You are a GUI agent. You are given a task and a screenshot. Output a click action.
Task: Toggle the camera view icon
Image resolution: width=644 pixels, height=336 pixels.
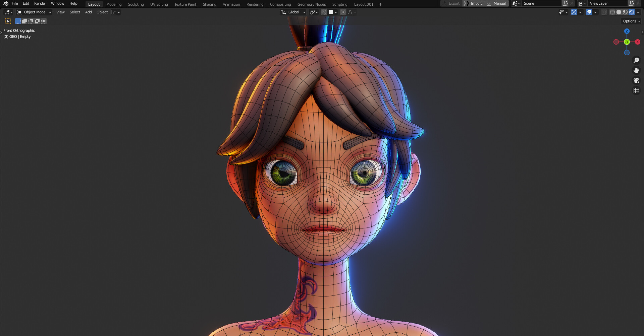(x=636, y=80)
